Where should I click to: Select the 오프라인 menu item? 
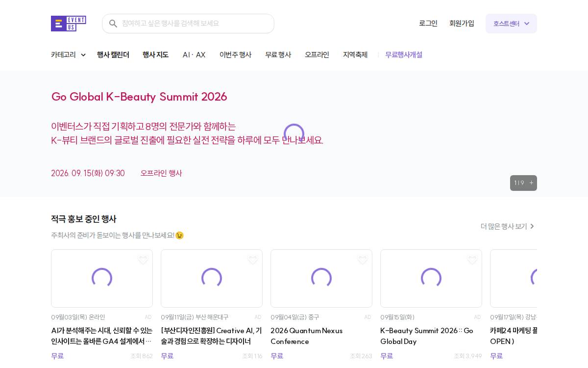[x=317, y=55]
